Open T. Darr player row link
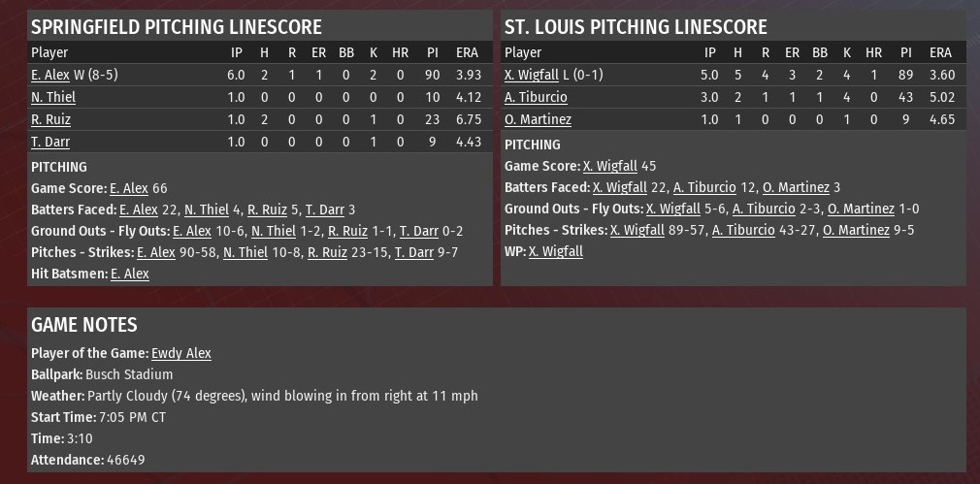The width and height of the screenshot is (980, 484). 50,143
